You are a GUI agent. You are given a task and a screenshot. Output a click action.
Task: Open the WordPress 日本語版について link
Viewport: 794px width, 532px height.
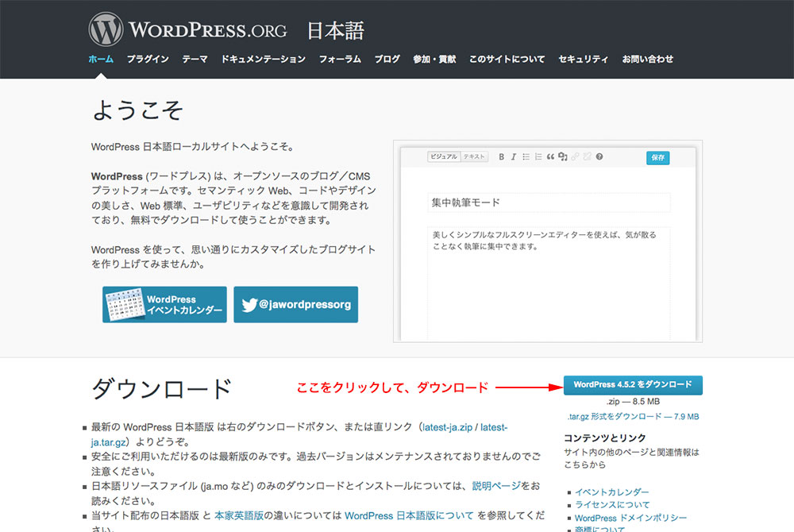[409, 515]
